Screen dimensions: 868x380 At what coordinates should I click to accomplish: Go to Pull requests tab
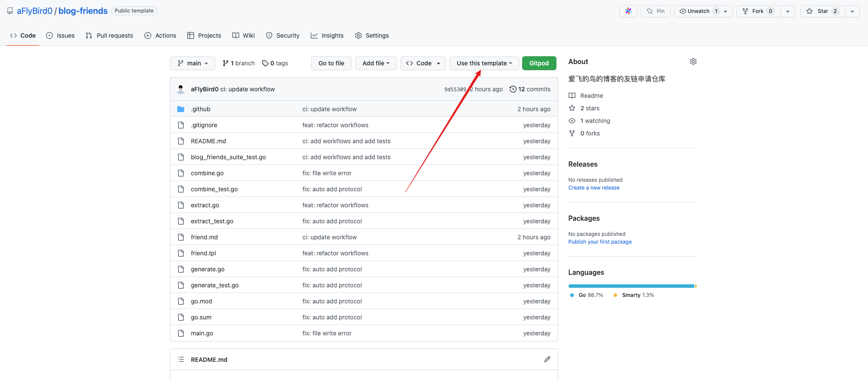click(109, 35)
